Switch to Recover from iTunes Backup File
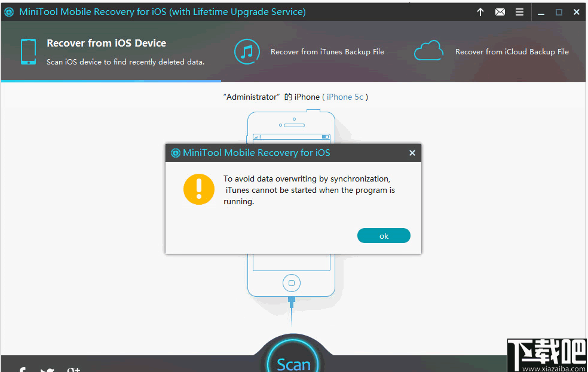 pos(327,51)
